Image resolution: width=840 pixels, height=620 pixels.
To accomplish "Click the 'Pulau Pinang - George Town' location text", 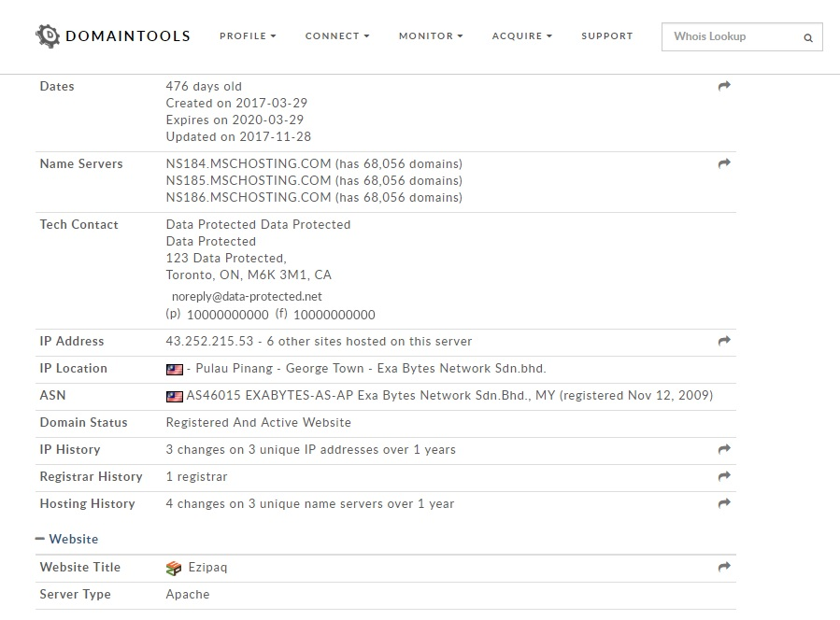I will [x=279, y=369].
